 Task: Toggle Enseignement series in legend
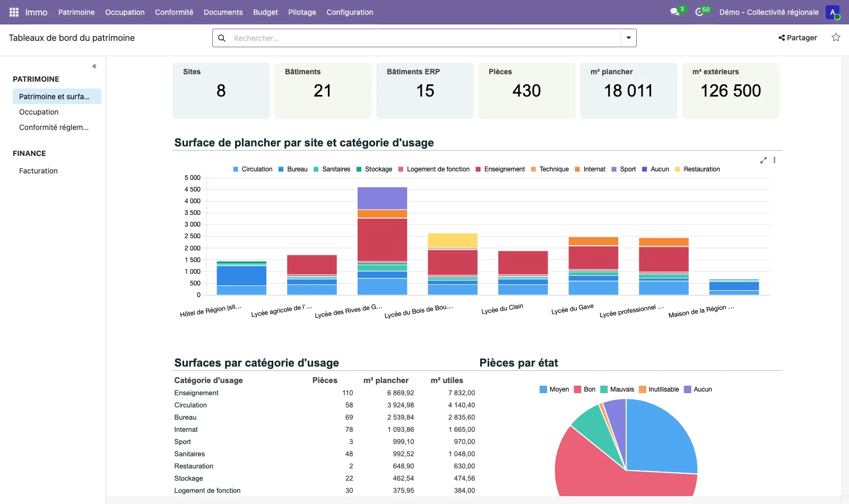tap(500, 169)
